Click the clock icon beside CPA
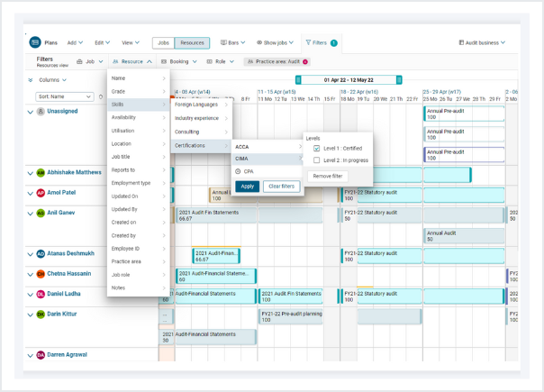 click(238, 171)
